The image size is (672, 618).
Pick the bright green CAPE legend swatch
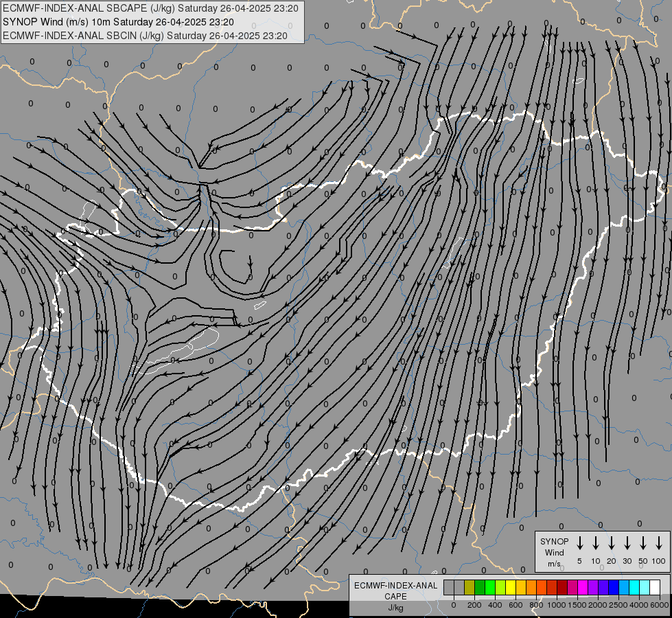click(490, 587)
